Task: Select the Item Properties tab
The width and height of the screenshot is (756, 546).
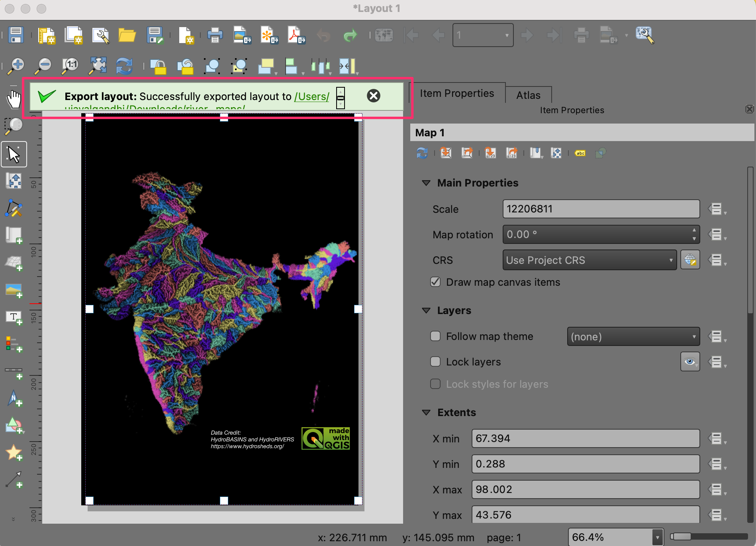Action: pos(457,93)
